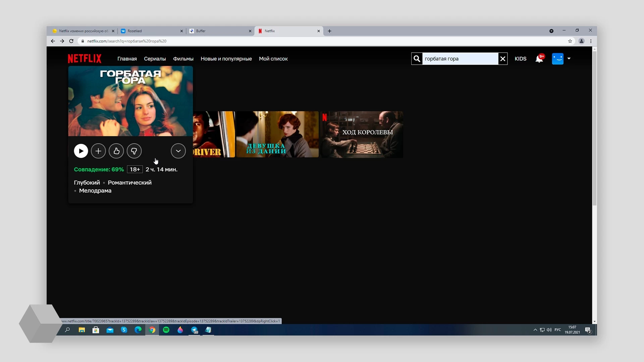Close the Buffer tab
The image size is (644, 362).
(x=250, y=31)
